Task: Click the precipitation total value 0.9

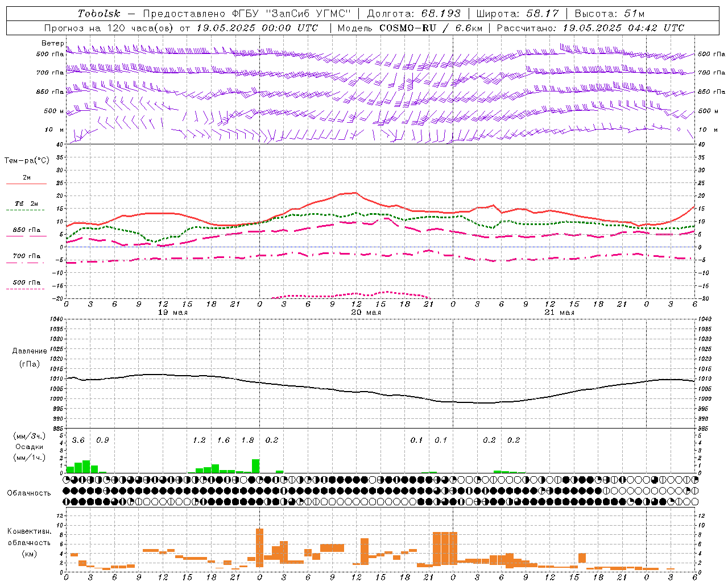Action: (102, 440)
